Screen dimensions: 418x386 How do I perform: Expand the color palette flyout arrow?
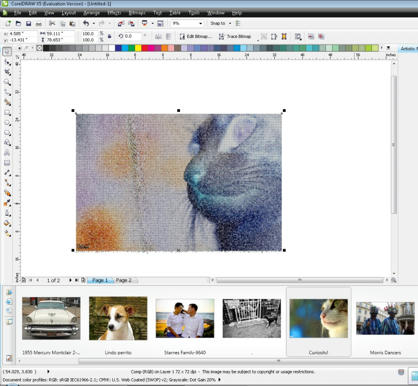point(388,48)
